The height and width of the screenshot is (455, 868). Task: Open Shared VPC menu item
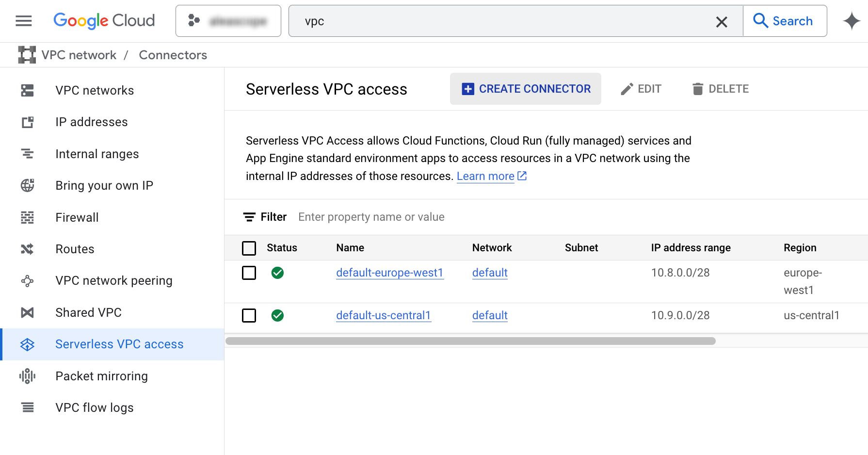coord(88,312)
